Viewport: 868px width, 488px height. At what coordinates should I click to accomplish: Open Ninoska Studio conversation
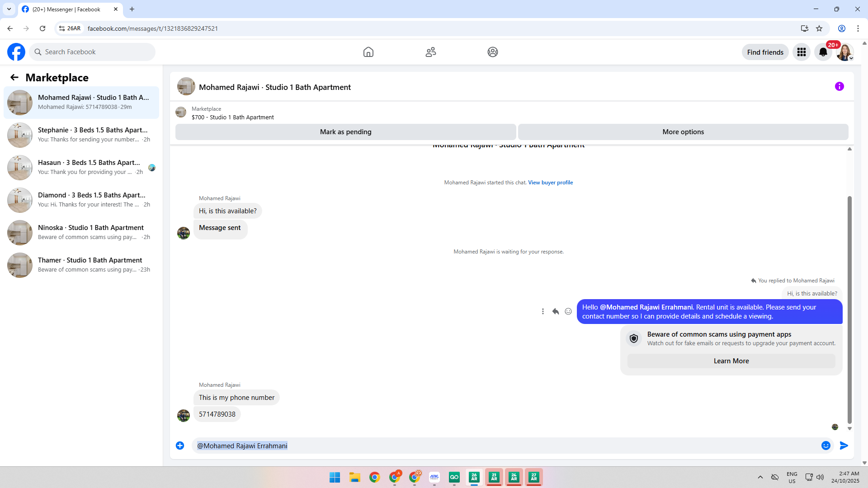(x=81, y=233)
